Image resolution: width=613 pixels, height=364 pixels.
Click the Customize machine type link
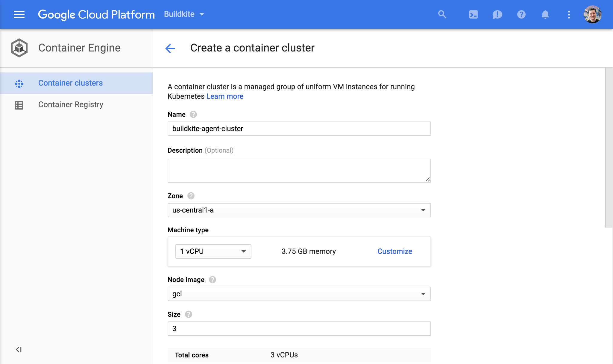(x=394, y=251)
